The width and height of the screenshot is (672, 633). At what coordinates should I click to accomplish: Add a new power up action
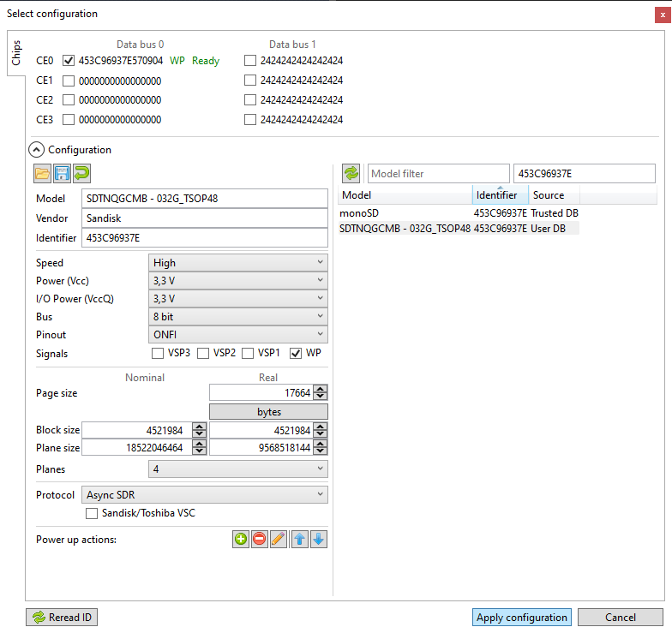point(241,540)
